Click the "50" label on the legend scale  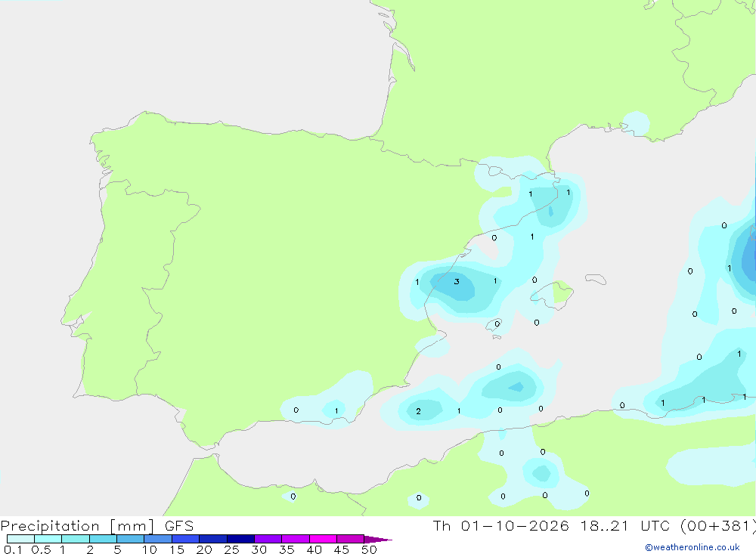point(369,549)
